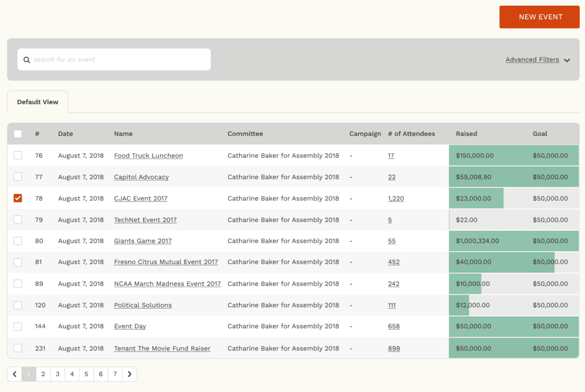Viewport: 585px width, 392px height.
Task: View 111 attendees link
Action: [392, 305]
